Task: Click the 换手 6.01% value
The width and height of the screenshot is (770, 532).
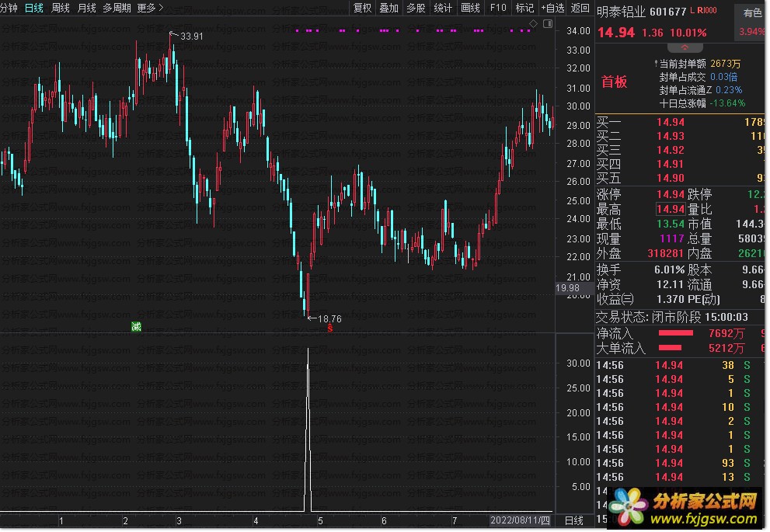Action: pos(669,269)
